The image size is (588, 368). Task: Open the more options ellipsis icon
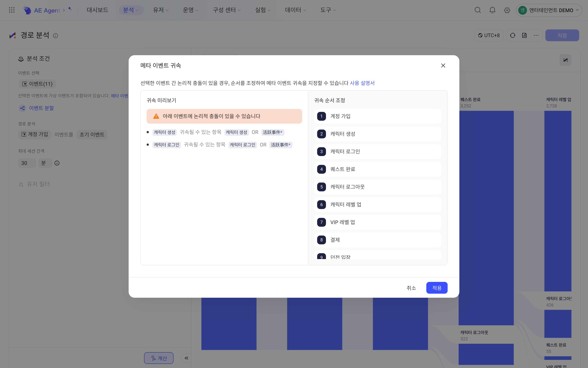click(536, 36)
